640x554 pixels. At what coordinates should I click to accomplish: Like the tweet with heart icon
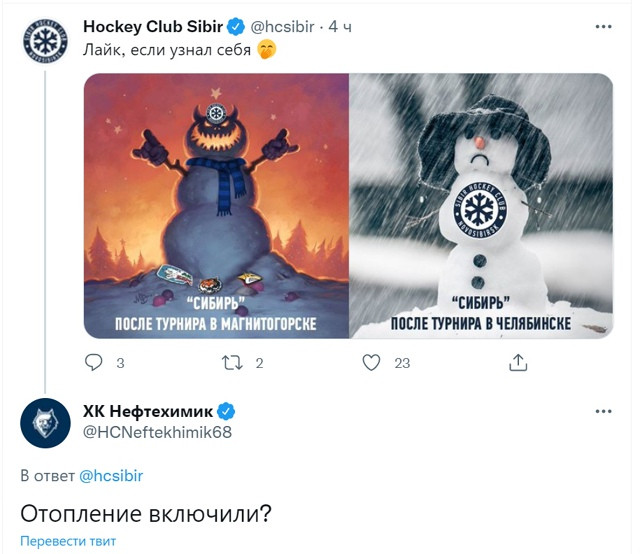point(371,363)
